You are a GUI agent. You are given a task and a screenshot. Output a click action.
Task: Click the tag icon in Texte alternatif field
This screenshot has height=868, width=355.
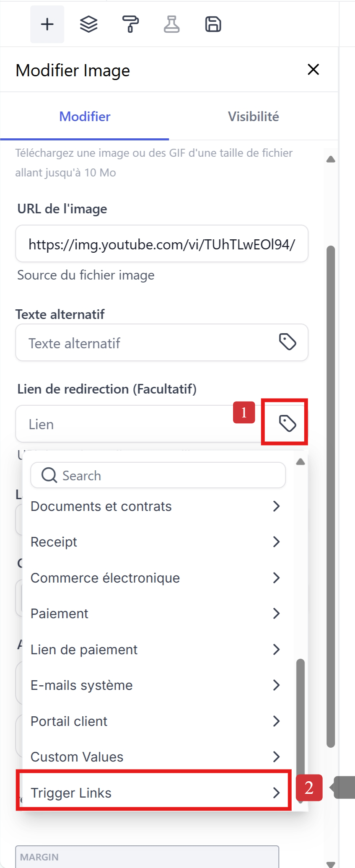(288, 342)
